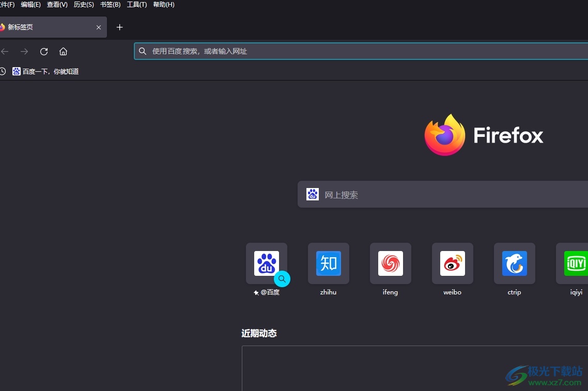
Task: Close the 新标签页 tab
Action: [99, 27]
